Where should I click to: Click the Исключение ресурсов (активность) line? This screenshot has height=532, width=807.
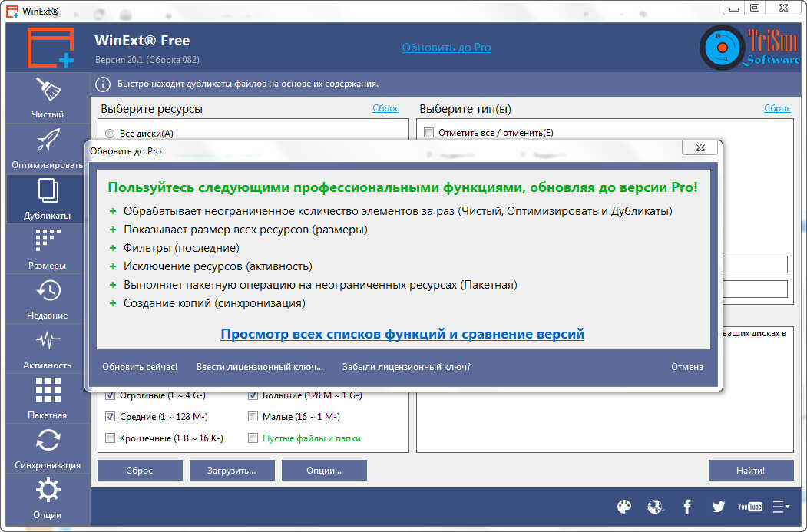tap(218, 266)
